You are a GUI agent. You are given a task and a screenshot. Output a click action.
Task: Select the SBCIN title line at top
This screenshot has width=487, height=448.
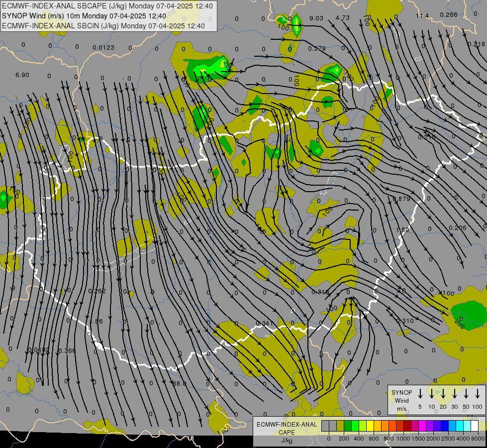click(103, 26)
